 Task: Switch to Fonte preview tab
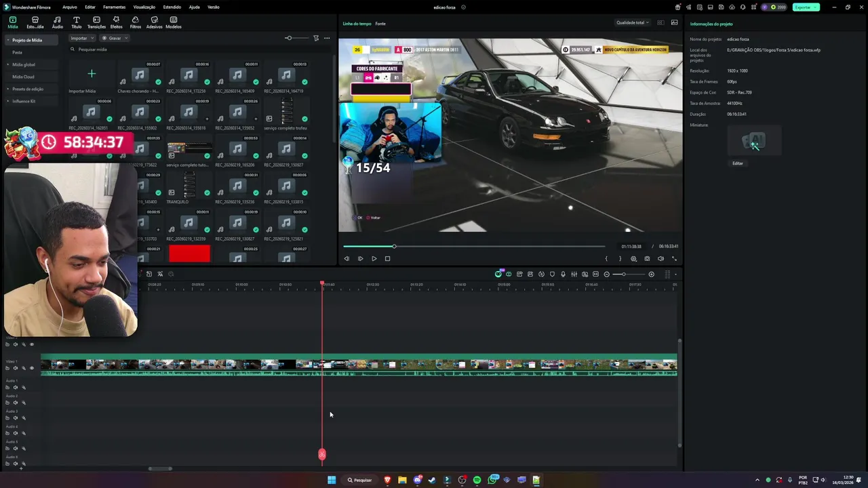pos(380,24)
